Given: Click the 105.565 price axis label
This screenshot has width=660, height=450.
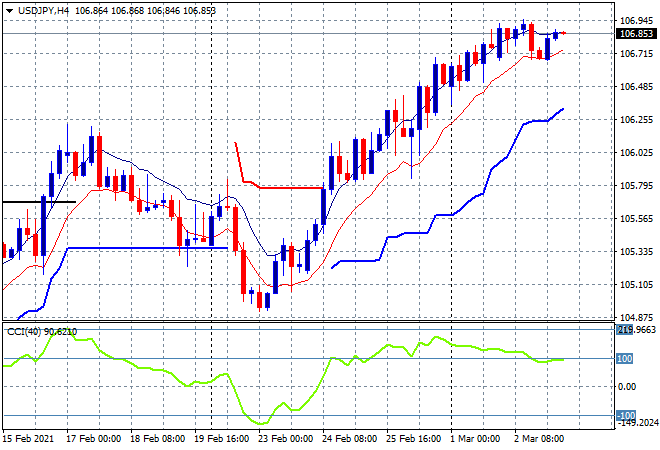Looking at the screenshot, I should click(x=636, y=218).
